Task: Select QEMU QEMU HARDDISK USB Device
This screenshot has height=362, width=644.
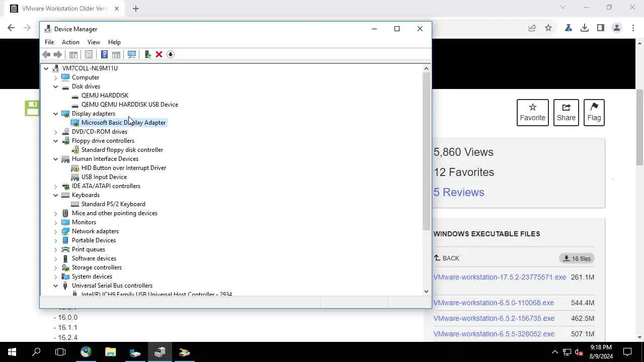Action: pos(130,105)
